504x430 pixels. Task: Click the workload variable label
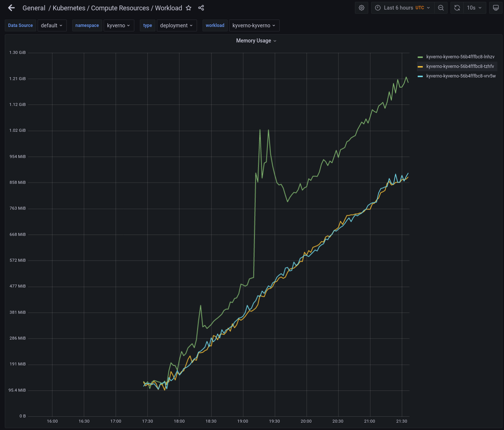pos(215,25)
